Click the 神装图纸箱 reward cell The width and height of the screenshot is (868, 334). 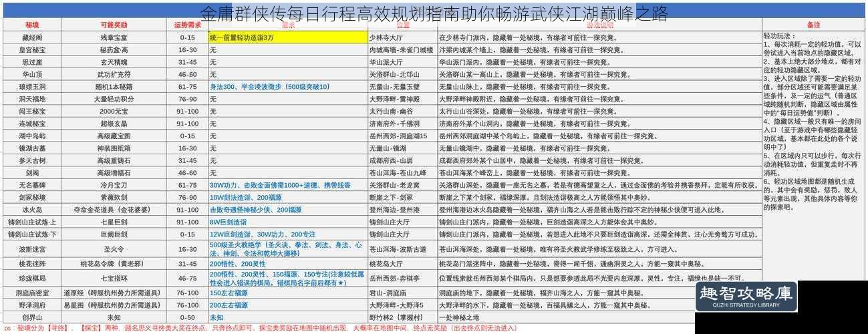coord(114,148)
